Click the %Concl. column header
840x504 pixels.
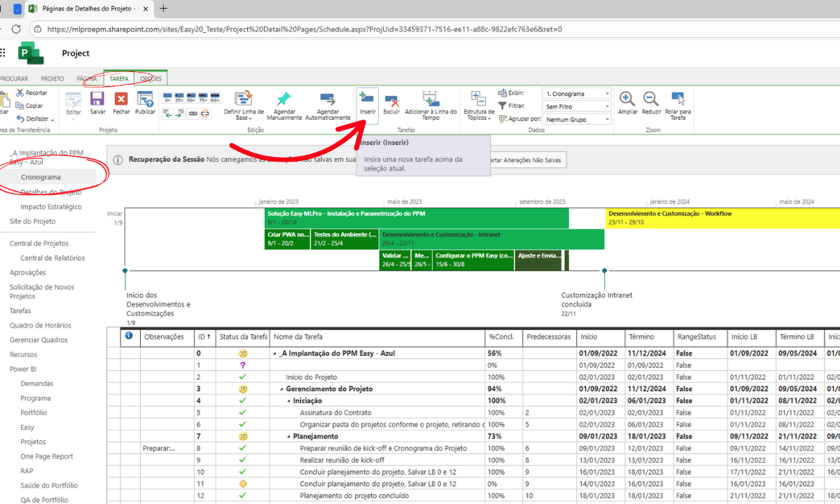(x=505, y=337)
